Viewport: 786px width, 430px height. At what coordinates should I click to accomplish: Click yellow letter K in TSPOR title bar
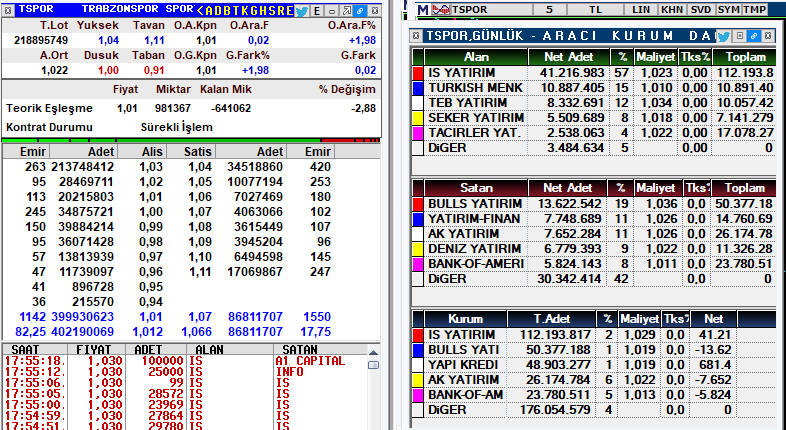(247, 10)
